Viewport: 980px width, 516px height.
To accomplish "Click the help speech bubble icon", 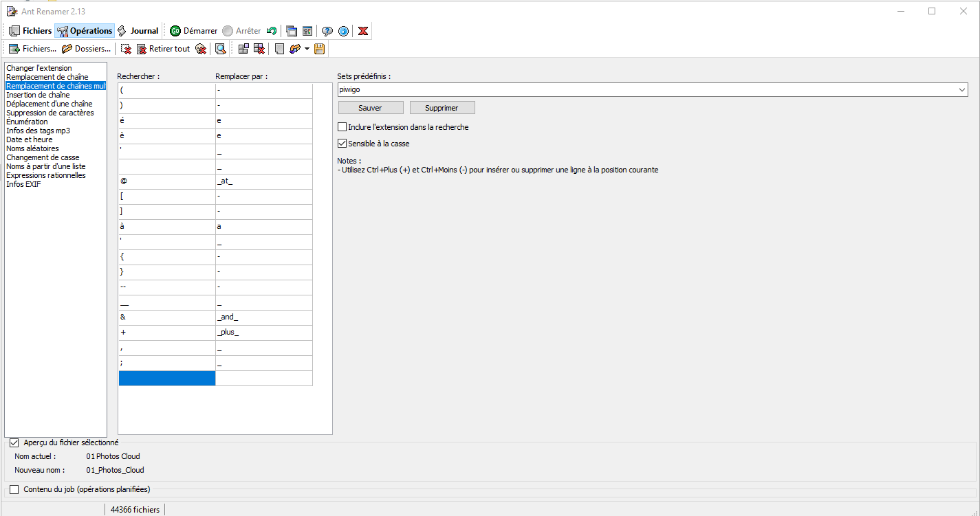I will pyautogui.click(x=327, y=31).
